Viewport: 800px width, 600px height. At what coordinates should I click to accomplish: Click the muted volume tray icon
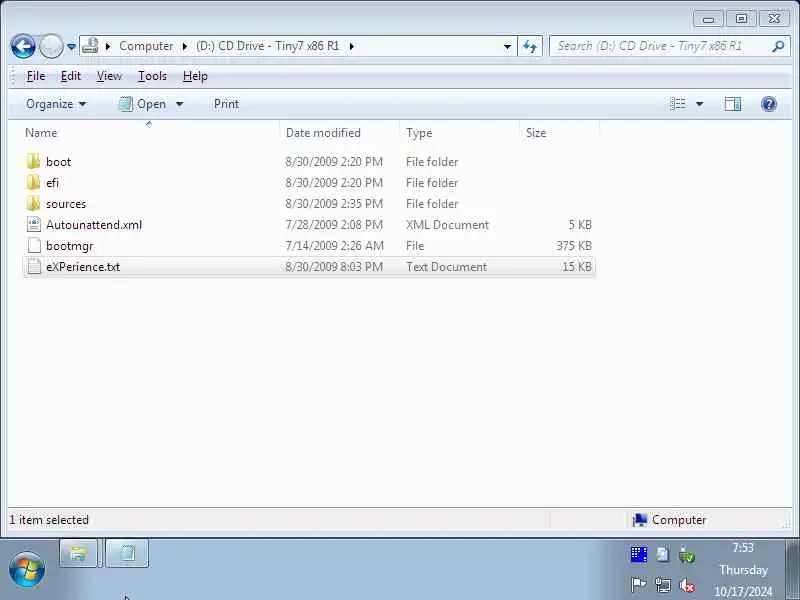pyautogui.click(x=687, y=585)
